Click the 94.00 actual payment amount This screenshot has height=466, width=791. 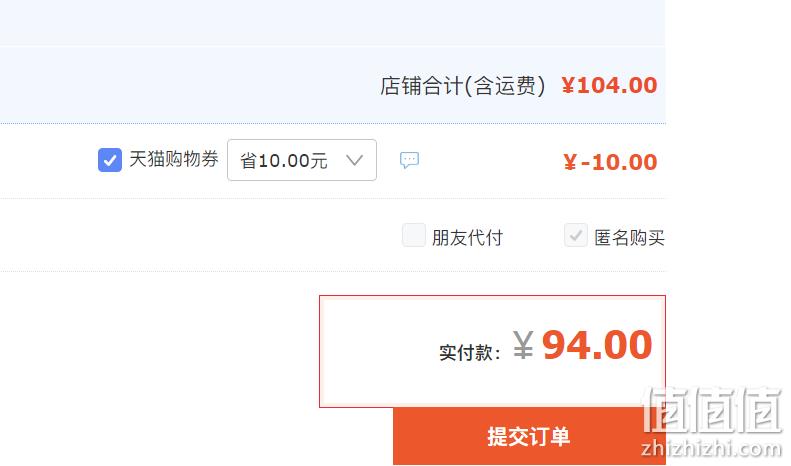pyautogui.click(x=597, y=345)
